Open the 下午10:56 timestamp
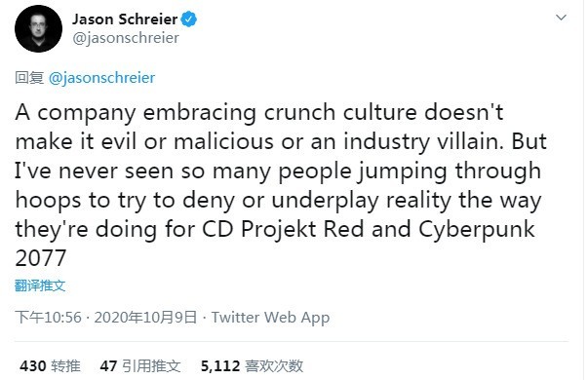 coord(48,318)
